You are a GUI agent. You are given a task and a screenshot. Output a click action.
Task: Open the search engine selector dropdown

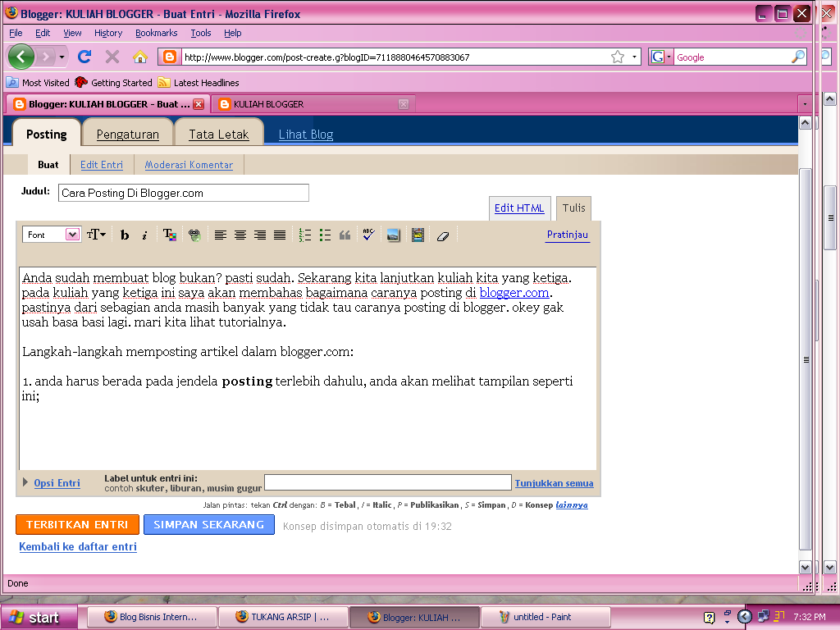click(x=661, y=57)
